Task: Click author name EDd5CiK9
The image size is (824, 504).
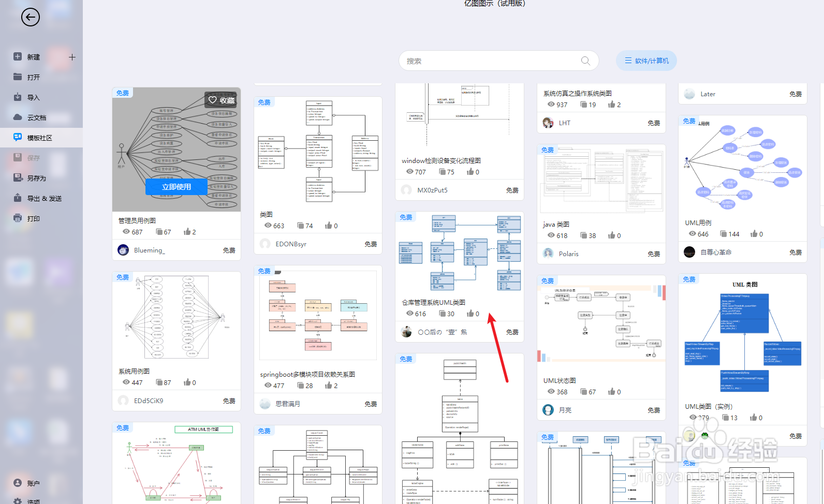Action: click(149, 401)
